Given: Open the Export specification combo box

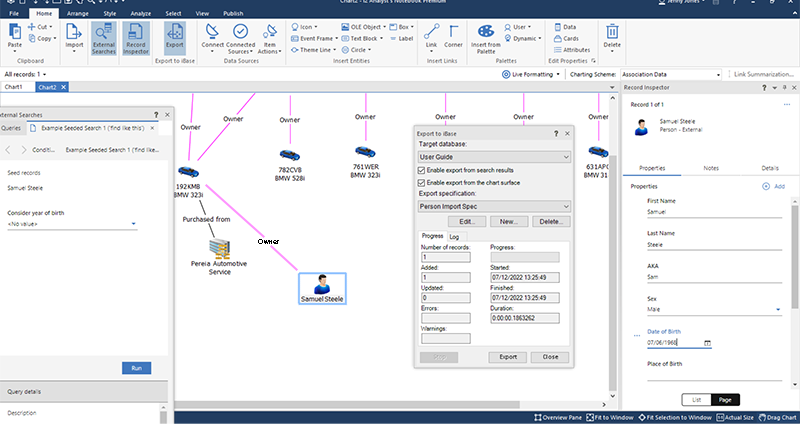Looking at the screenshot, I should [x=565, y=206].
